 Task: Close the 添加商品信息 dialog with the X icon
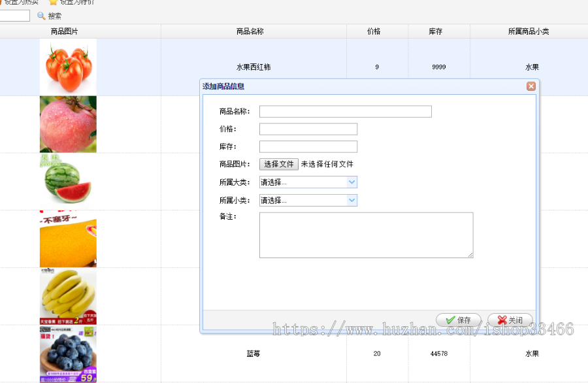531,86
